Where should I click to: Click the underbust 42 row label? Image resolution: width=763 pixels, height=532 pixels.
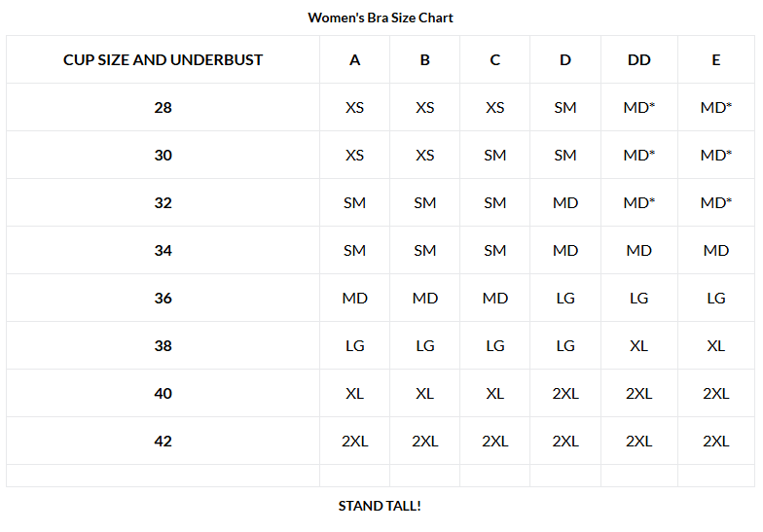(x=163, y=441)
